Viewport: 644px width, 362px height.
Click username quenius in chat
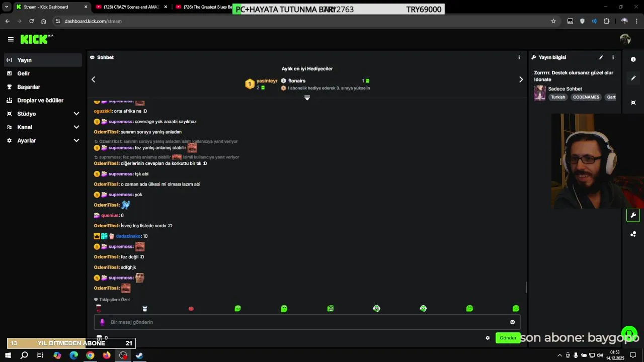(110, 216)
